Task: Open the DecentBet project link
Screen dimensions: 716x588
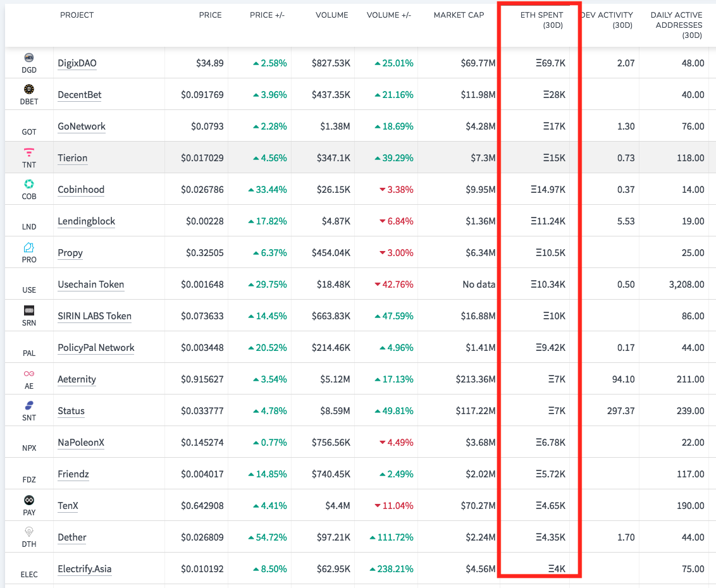Action: coord(80,94)
